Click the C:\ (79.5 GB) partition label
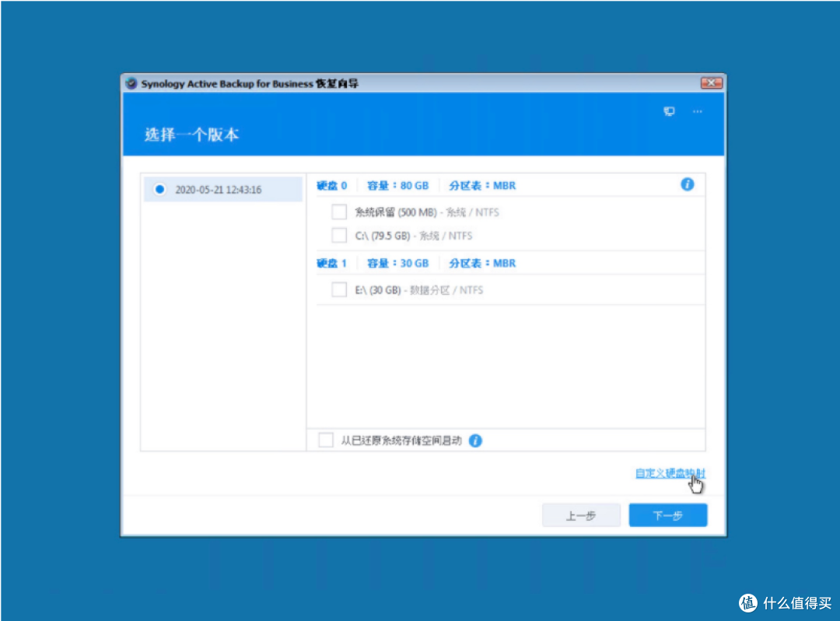The image size is (840, 621). tap(414, 236)
